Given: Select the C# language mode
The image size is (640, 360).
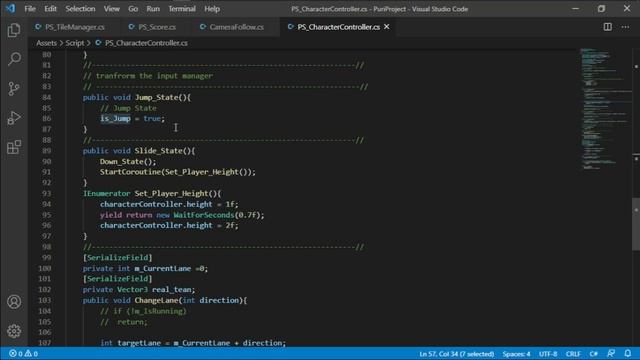Looking at the screenshot, I should [x=593, y=354].
